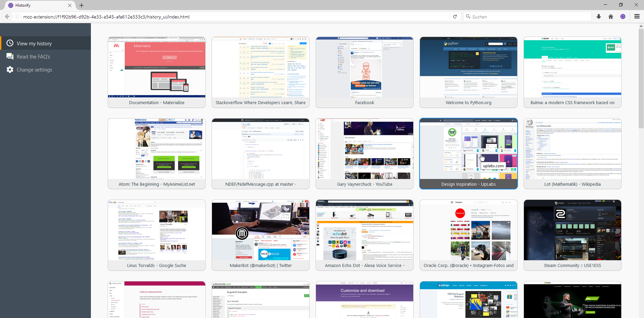Click the Downloads arrow icon

click(599, 16)
